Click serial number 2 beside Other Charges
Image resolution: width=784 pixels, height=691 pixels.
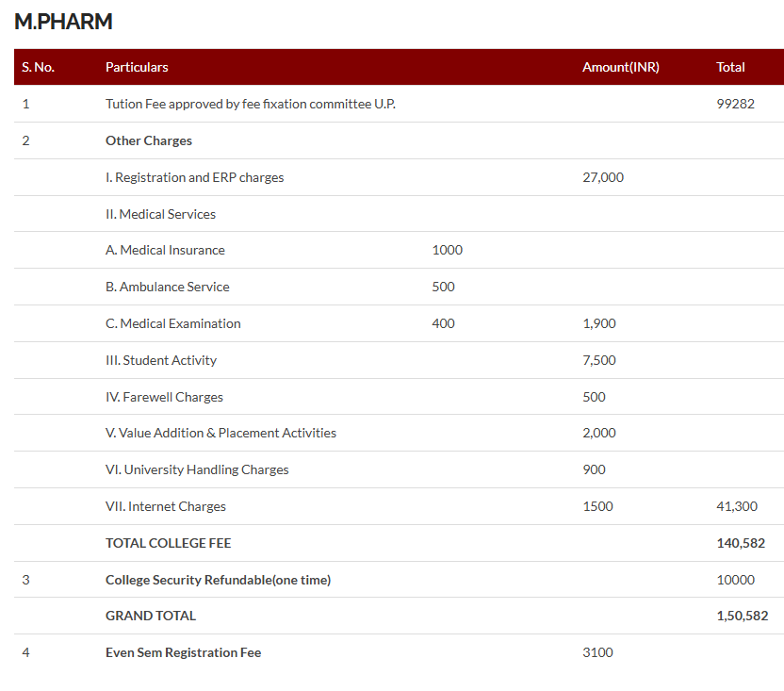click(x=25, y=140)
